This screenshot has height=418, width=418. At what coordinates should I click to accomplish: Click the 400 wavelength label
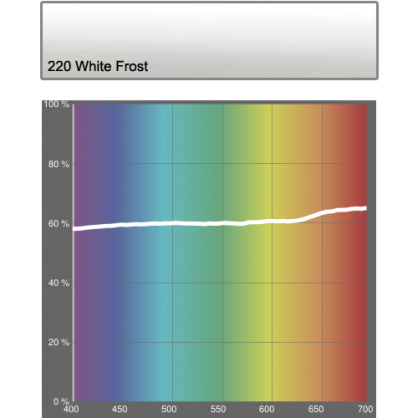pyautogui.click(x=71, y=409)
